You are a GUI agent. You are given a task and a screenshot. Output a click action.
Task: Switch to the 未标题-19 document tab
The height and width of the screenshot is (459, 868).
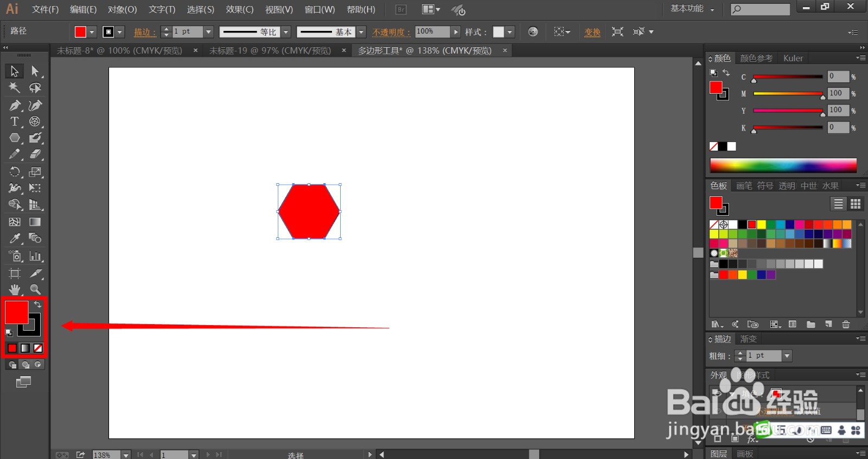tap(270, 50)
